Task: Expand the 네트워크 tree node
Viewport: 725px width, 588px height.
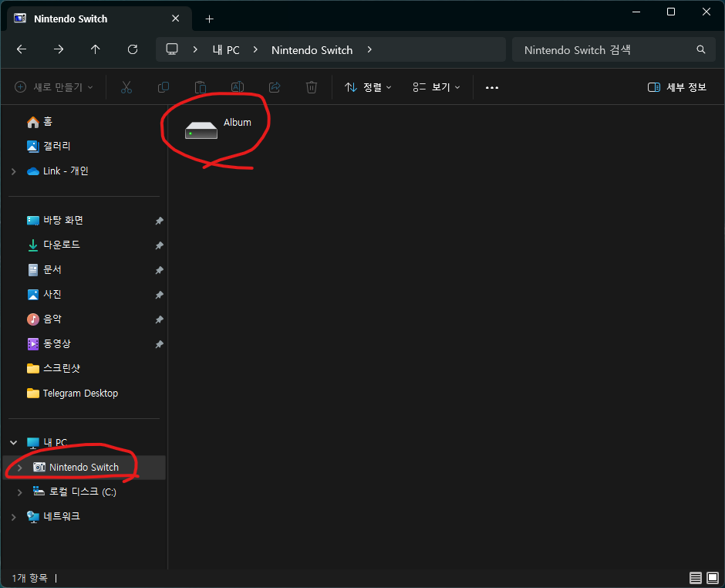Action: [13, 517]
